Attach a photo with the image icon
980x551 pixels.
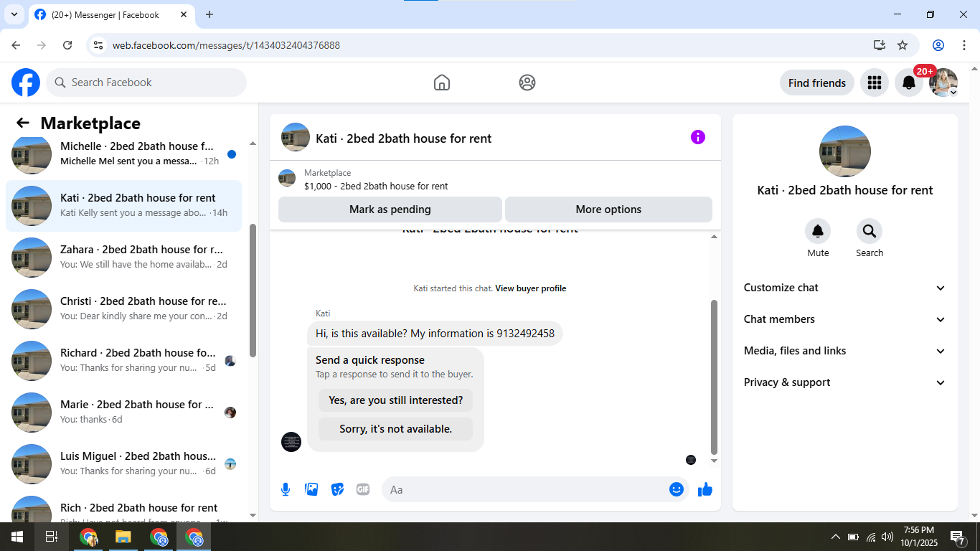(x=311, y=489)
